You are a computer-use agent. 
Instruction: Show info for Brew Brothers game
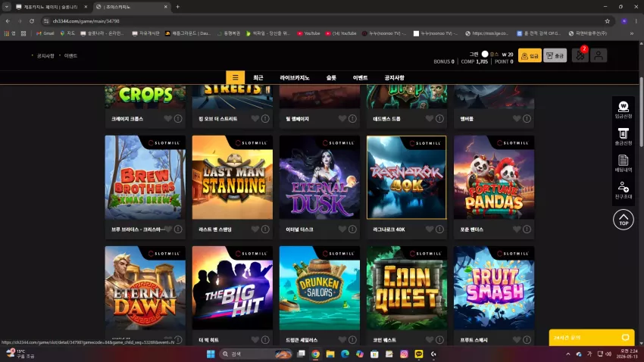click(178, 229)
